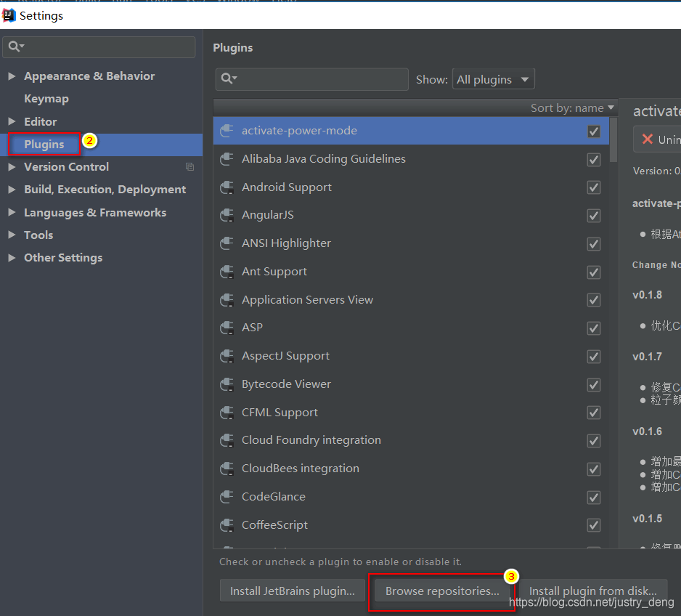This screenshot has height=616, width=681.
Task: Disable the Ant Support checkbox
Action: point(594,272)
